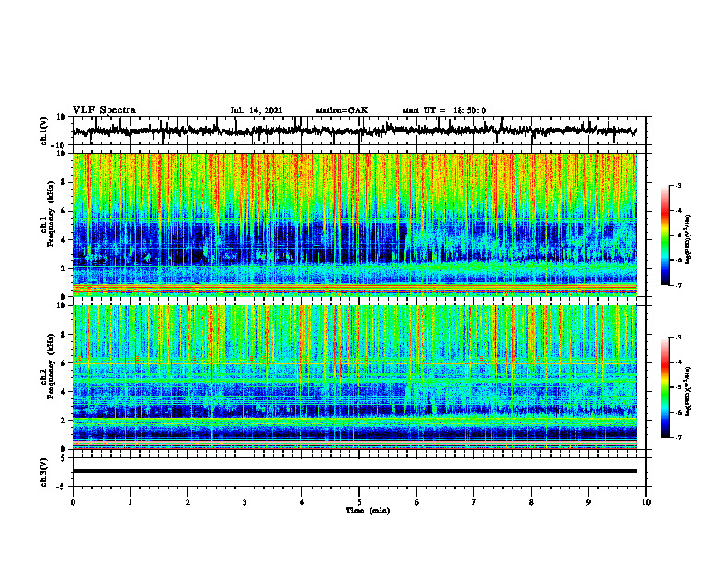This screenshot has width=728, height=563.
Task: Click the date text "Jul. 14, 2021"
Action: tap(256, 110)
